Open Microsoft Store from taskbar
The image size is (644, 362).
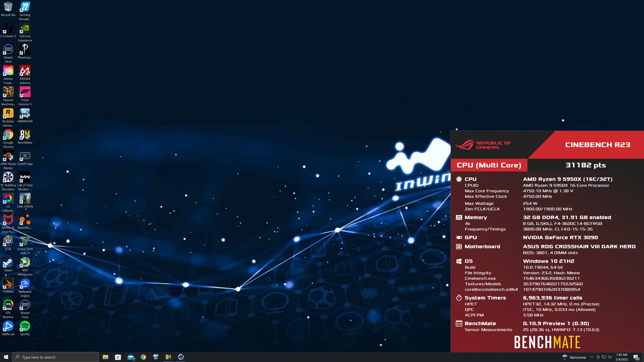(118, 357)
